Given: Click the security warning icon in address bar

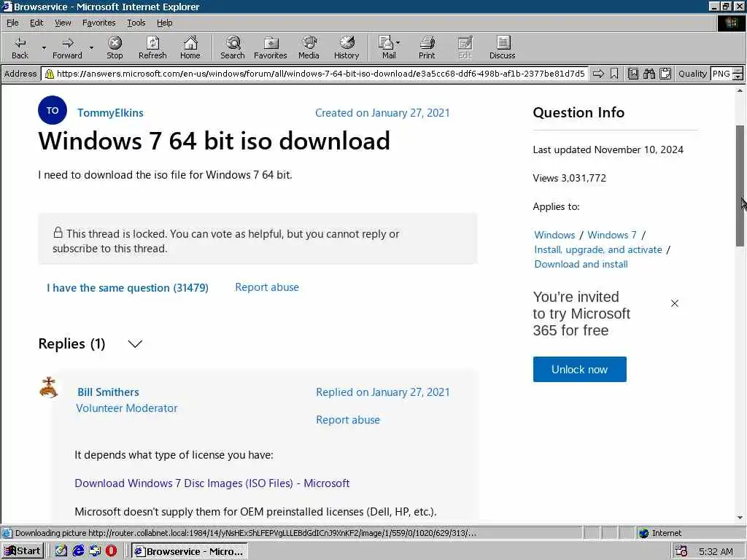Looking at the screenshot, I should pyautogui.click(x=49, y=74).
